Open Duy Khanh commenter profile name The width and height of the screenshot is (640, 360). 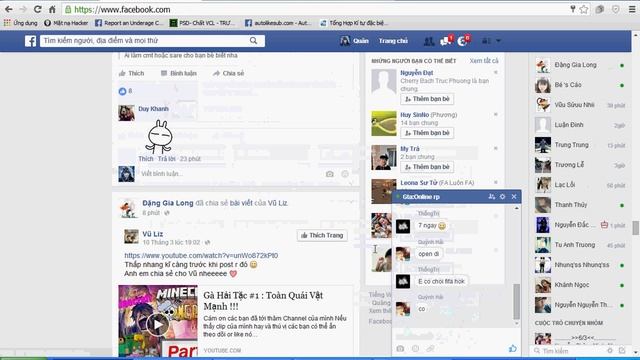153,109
